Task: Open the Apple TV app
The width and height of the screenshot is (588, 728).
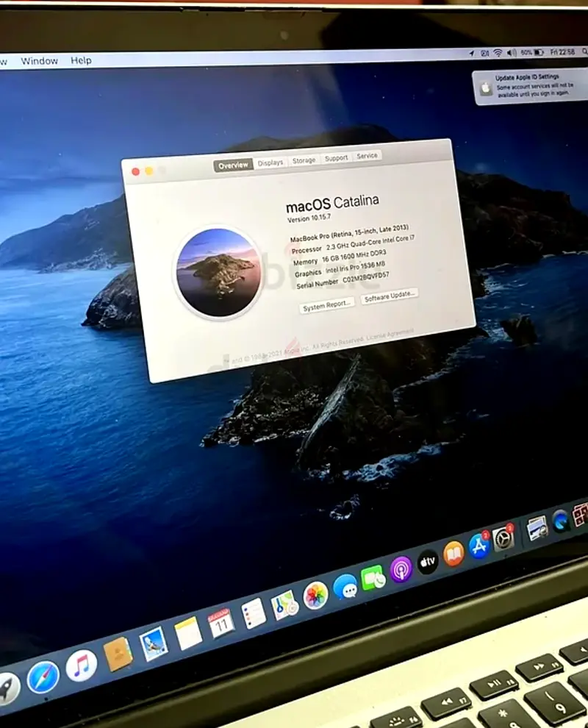Action: 428,562
